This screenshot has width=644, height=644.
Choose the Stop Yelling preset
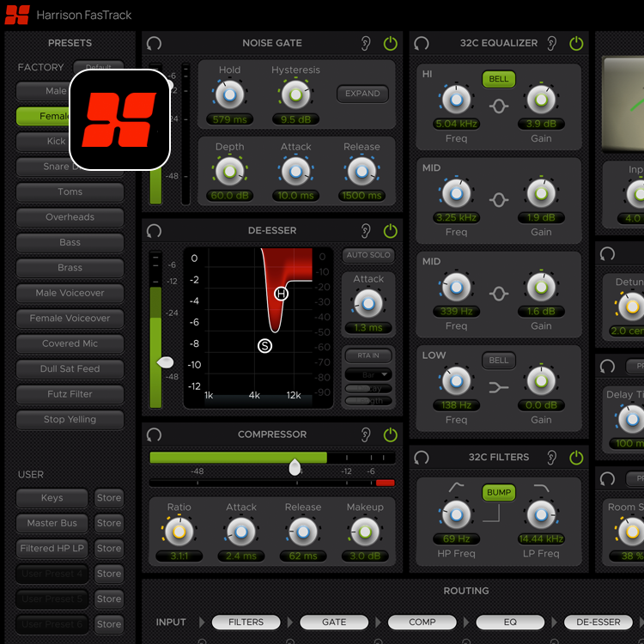70,420
